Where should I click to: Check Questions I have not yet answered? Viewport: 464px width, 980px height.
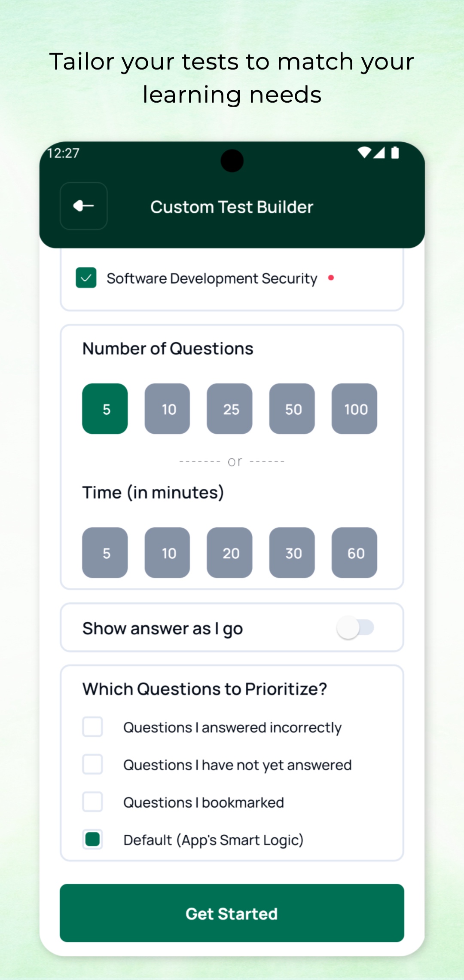(x=92, y=764)
